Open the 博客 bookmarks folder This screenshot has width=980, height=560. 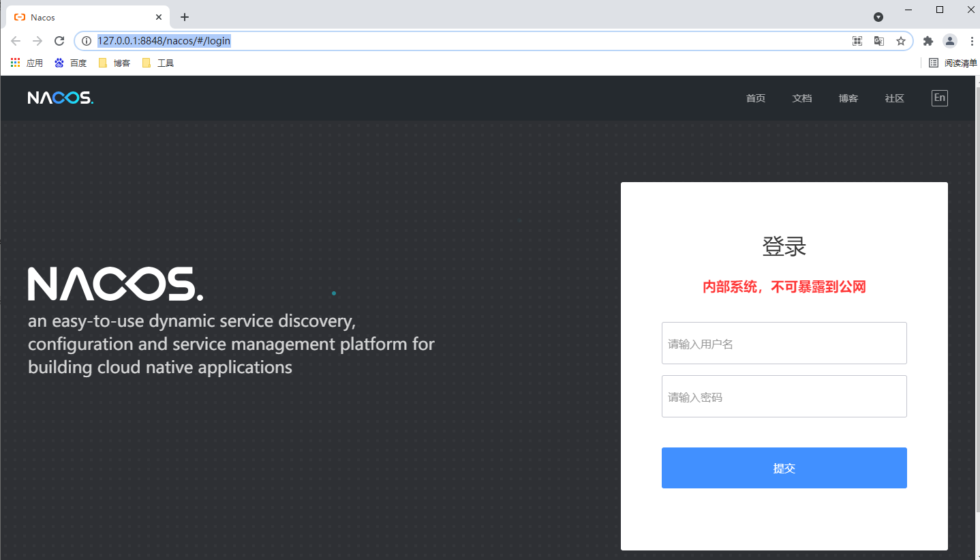(114, 63)
